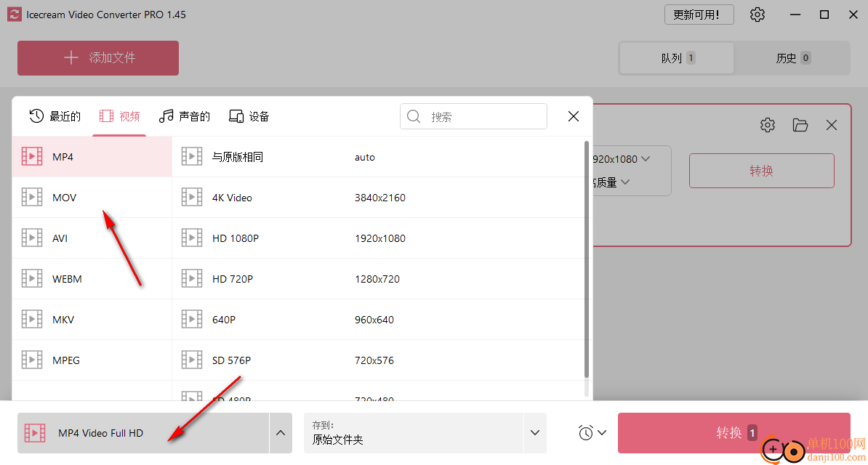Click film icon next to 640P

pos(191,320)
